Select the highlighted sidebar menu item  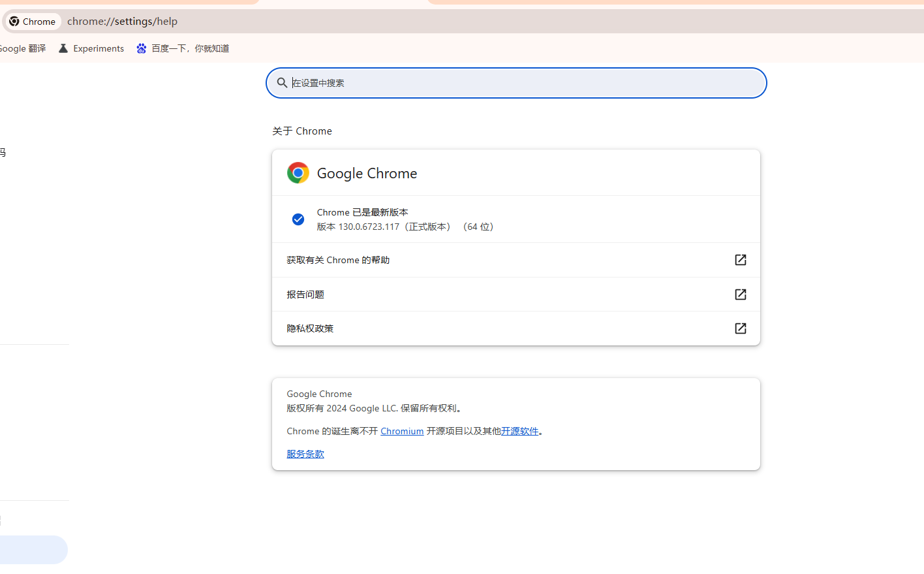pos(34,550)
